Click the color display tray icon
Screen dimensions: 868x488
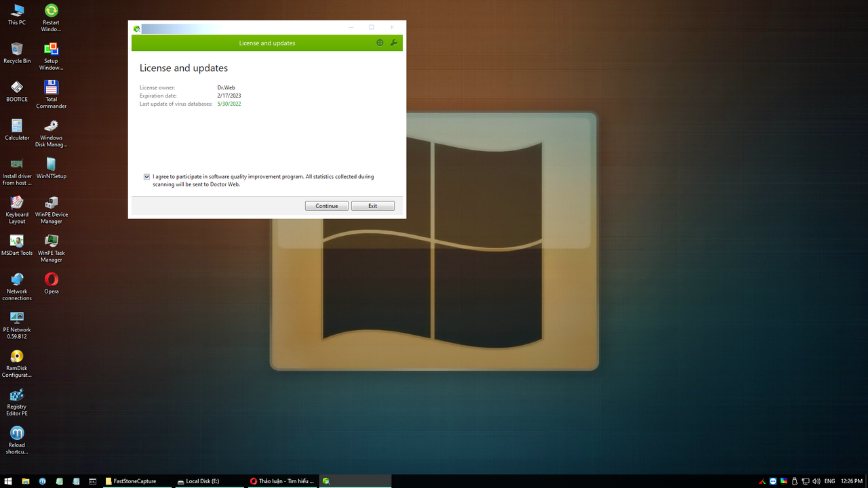pyautogui.click(x=784, y=481)
